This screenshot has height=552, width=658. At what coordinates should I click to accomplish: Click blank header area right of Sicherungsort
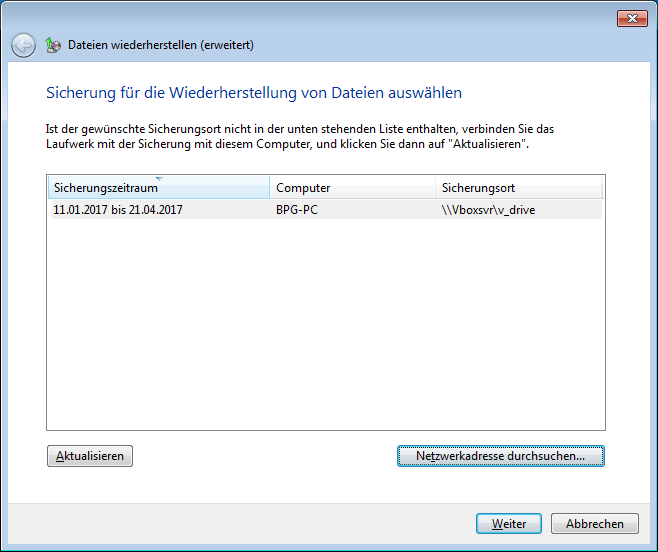click(603, 188)
